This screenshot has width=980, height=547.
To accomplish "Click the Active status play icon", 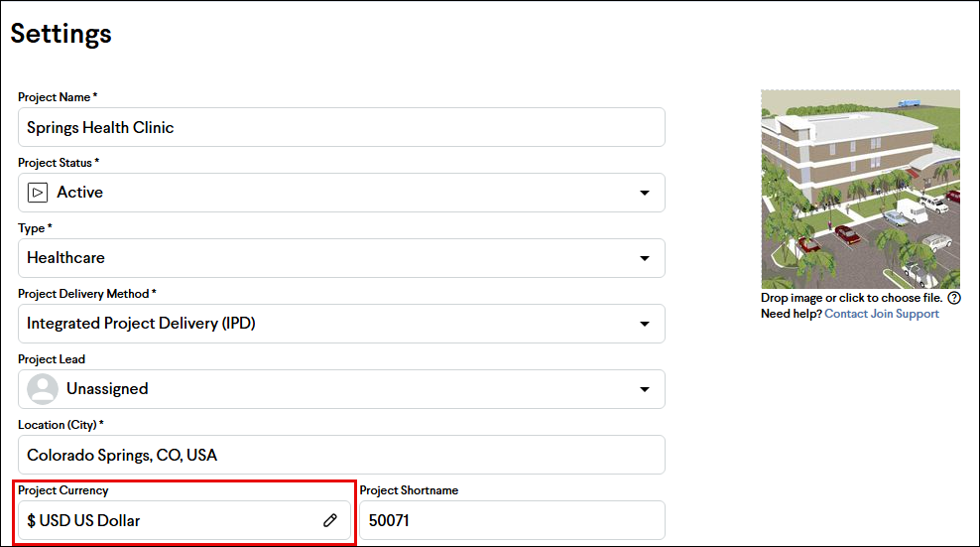I will tap(38, 193).
